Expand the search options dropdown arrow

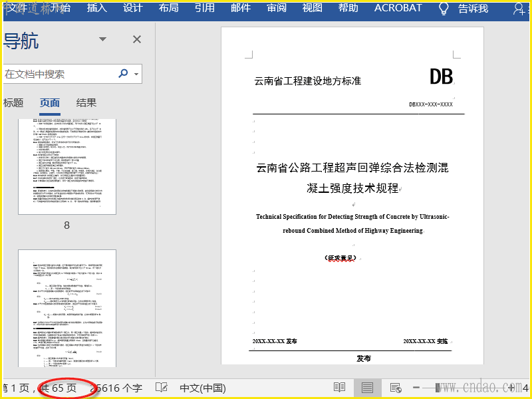click(136, 74)
